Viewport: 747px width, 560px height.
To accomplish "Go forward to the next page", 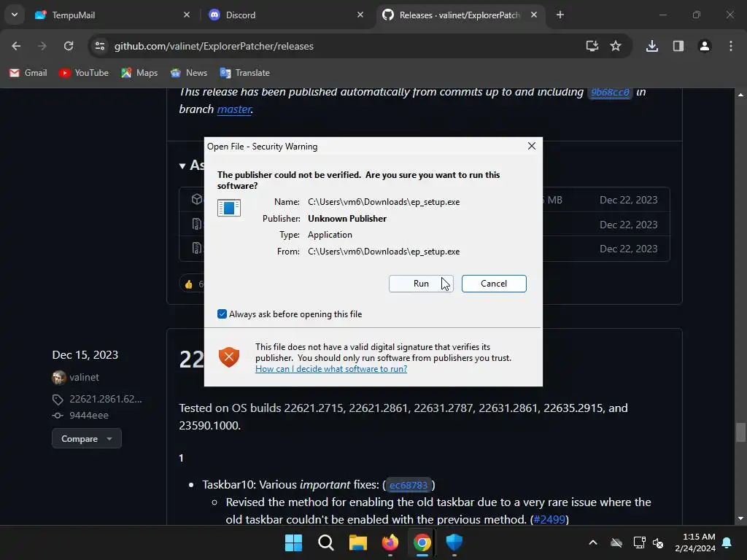I will pos(42,46).
